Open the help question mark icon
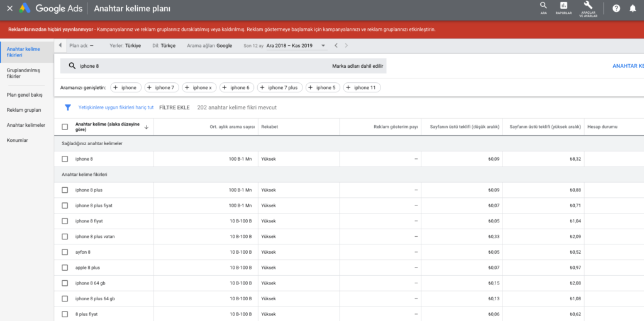644x321 pixels. 616,8
